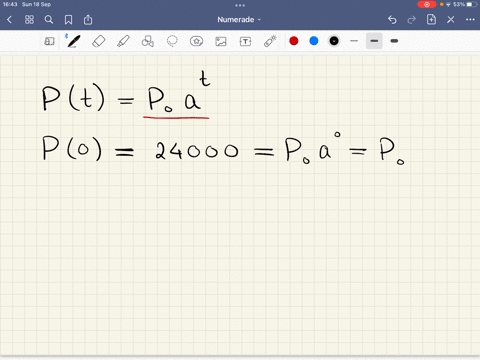Select the Highlighter tool
Screen dimensions: 480x360
click(x=123, y=41)
